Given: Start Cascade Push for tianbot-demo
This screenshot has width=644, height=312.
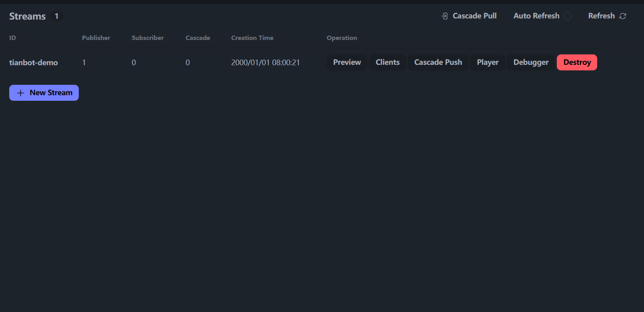Looking at the screenshot, I should coord(438,62).
